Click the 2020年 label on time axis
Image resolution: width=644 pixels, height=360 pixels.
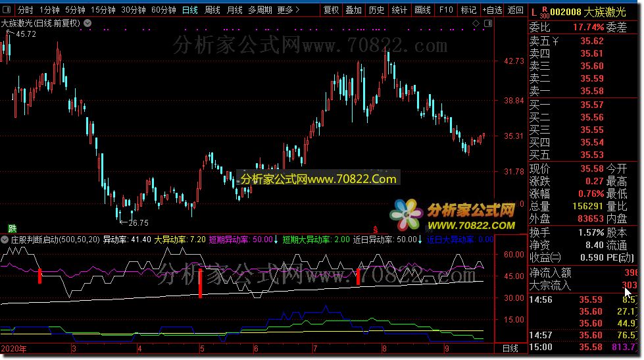tap(14, 349)
